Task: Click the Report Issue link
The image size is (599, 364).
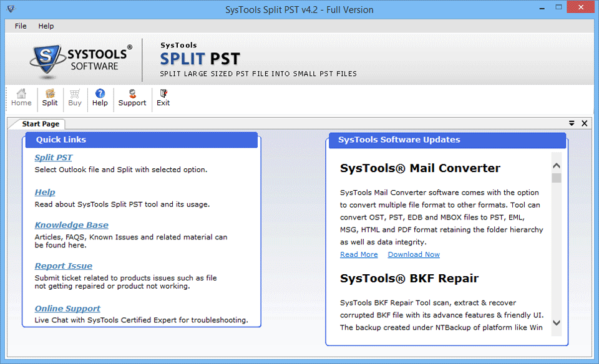Action: (64, 266)
